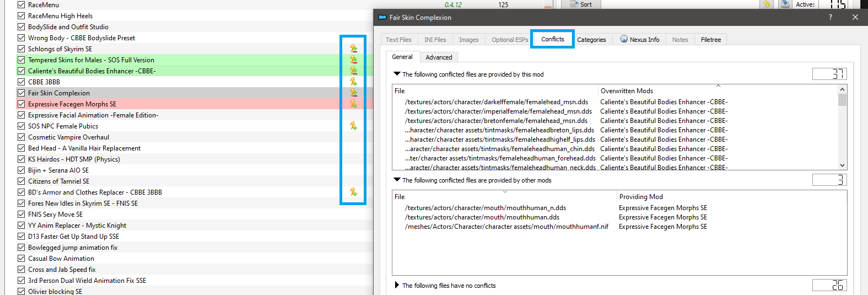
Task: Click the globe icon on Nexus Info tab
Action: point(624,39)
